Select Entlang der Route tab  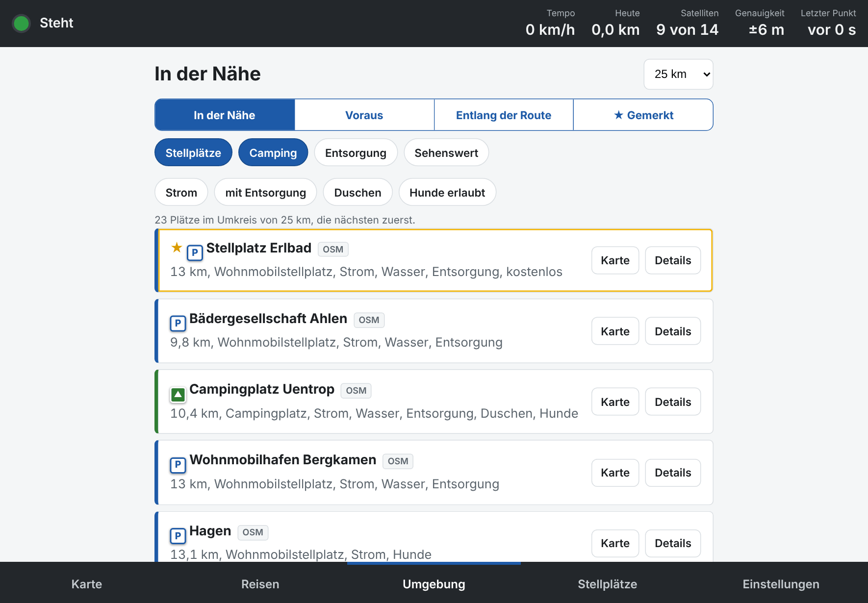504,115
